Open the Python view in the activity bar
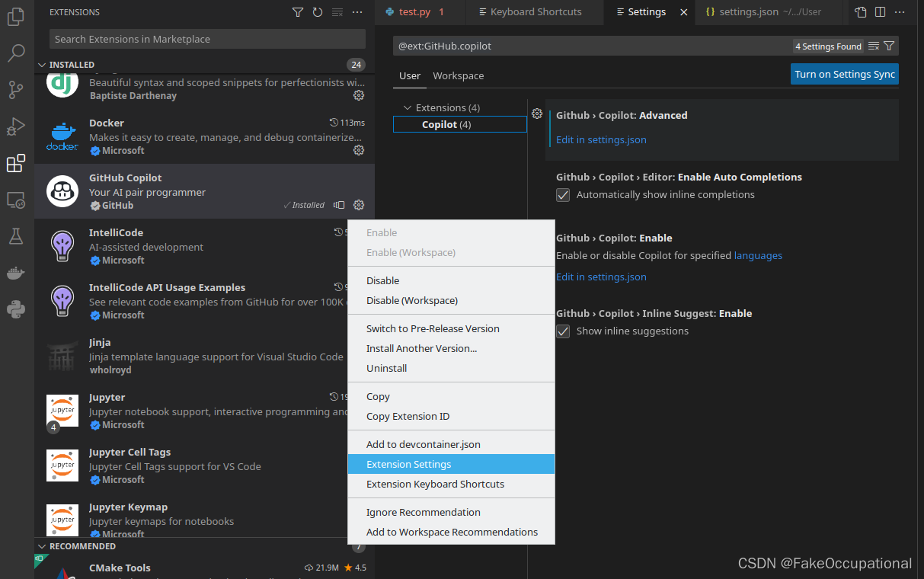Screen dimensions: 924x579 click(x=17, y=309)
